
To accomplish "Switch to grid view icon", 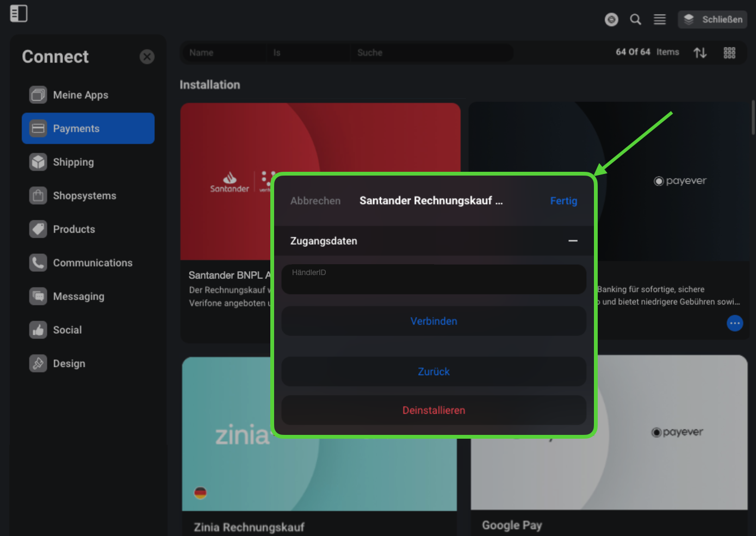I will (x=729, y=53).
